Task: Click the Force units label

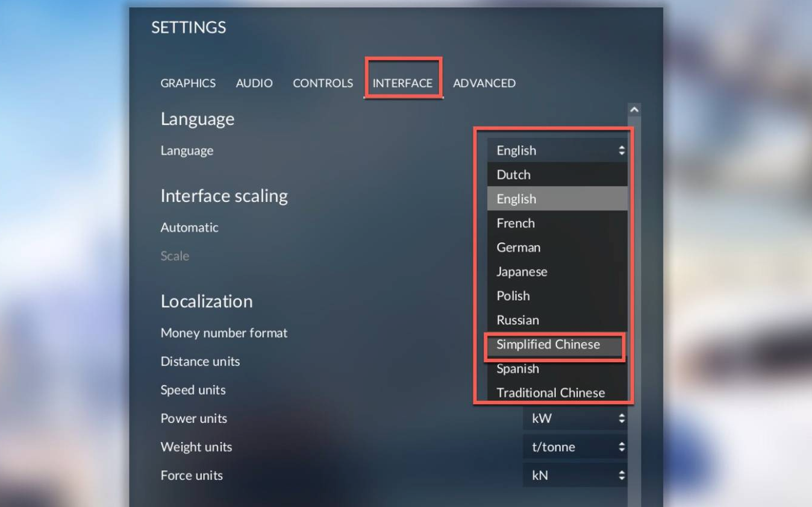Action: pos(192,475)
